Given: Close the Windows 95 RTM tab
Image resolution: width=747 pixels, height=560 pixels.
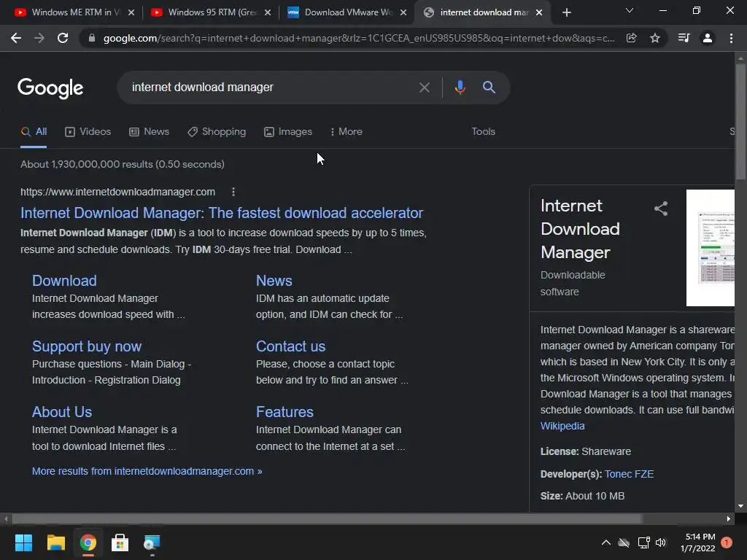Looking at the screenshot, I should [x=268, y=12].
